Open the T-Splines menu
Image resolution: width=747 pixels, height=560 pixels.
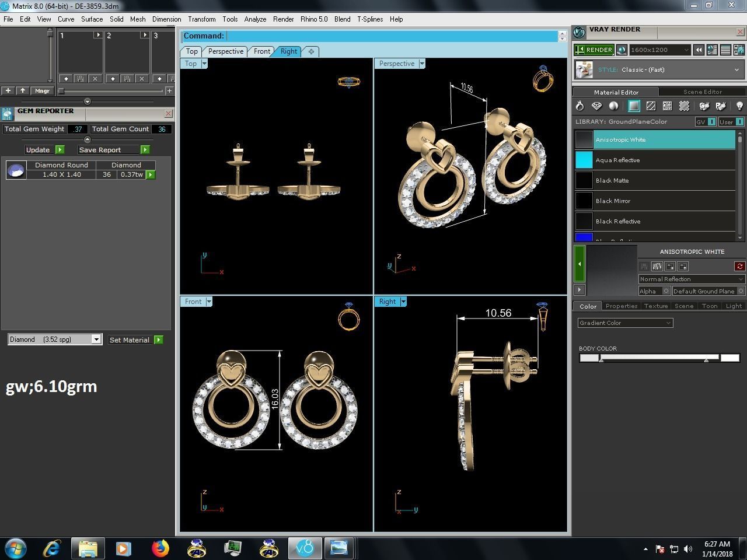coord(370,19)
